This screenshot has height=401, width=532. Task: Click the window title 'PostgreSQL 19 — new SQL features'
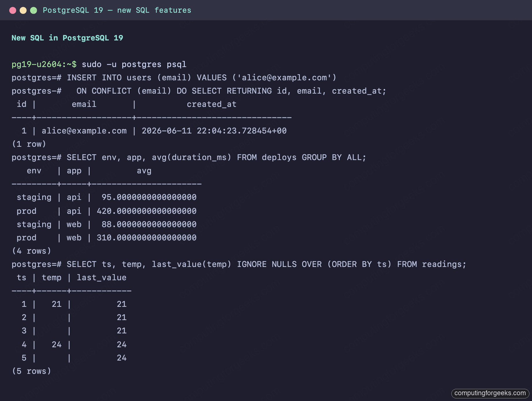click(117, 10)
